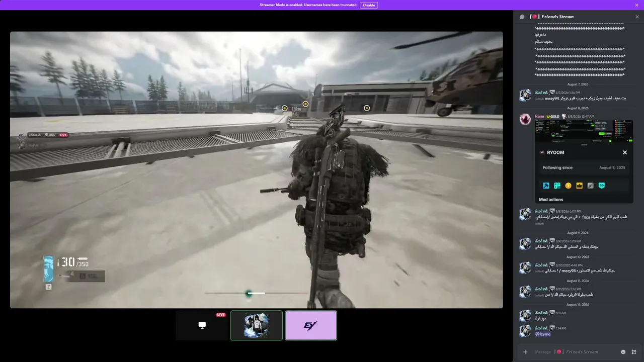Screen dimensions: 644x362
Task: Click the 8/11/2026 5:16 PM timestamp
Action: [569, 289]
